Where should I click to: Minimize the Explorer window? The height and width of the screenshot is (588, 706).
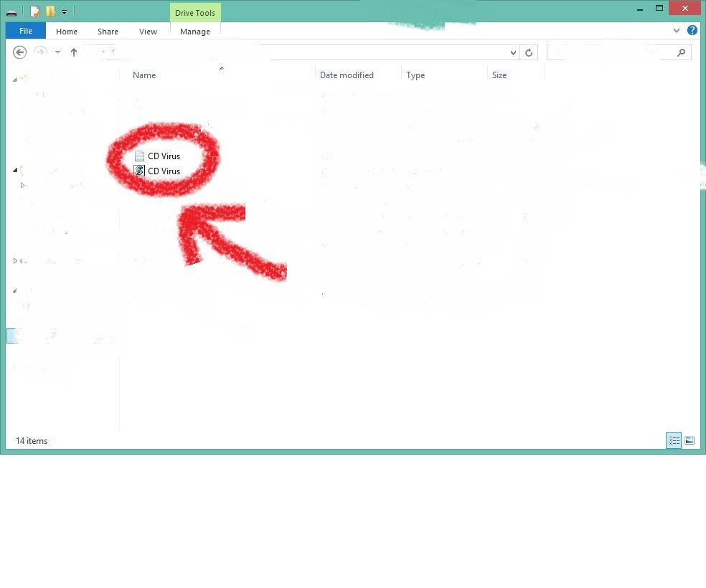(640, 9)
